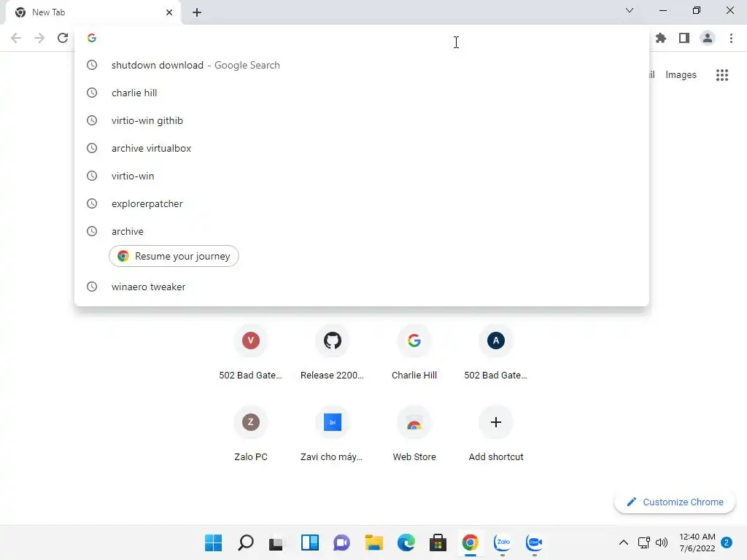
Task: Reload the page with the refresh icon
Action: pos(63,38)
